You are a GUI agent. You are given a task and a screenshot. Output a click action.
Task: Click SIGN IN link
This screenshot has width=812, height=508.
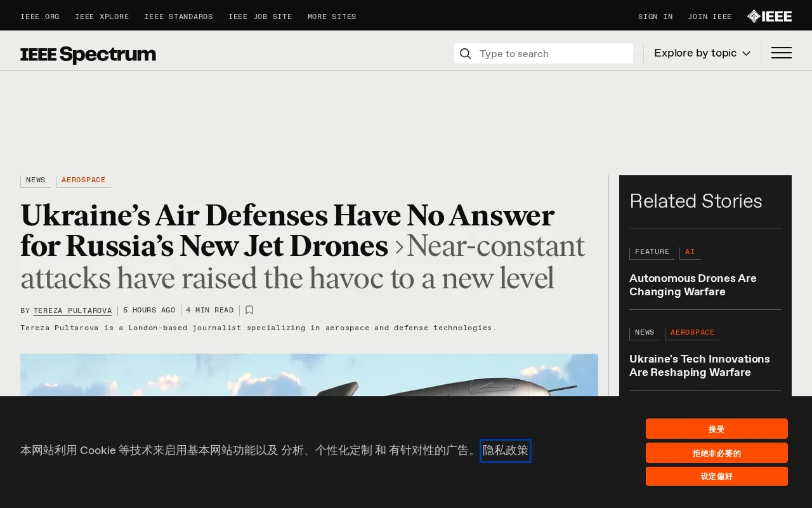(655, 17)
